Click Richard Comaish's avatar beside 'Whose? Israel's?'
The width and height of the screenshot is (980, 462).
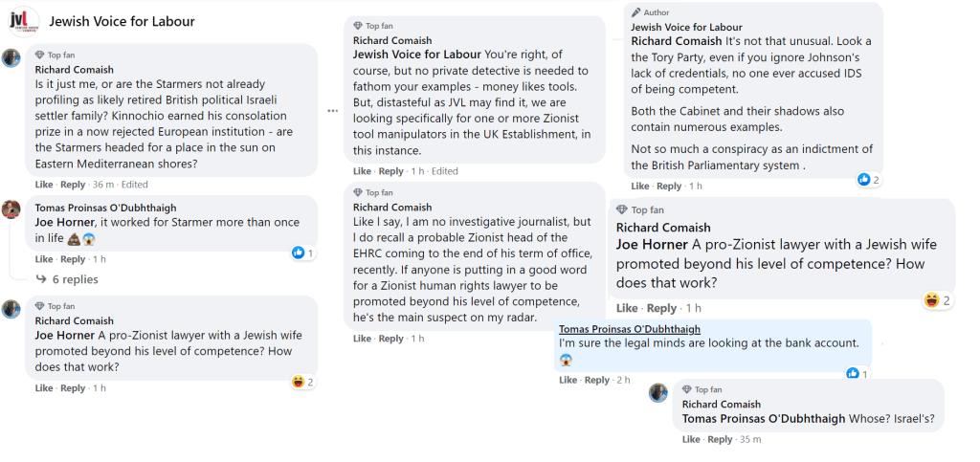(x=658, y=392)
